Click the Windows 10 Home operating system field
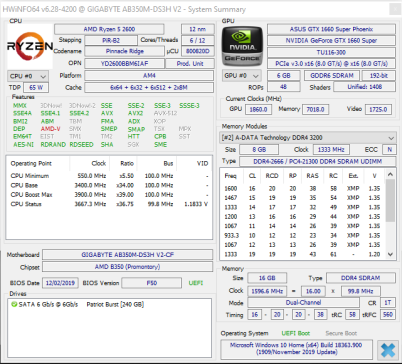The width and height of the screenshot is (402, 364). coord(296,349)
